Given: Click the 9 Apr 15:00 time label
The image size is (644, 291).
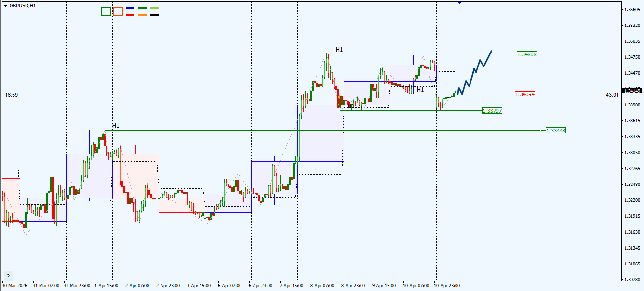Looking at the screenshot, I should (384, 285).
